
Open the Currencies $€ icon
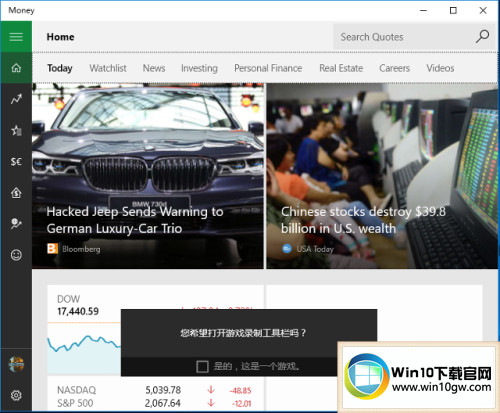[x=16, y=162]
